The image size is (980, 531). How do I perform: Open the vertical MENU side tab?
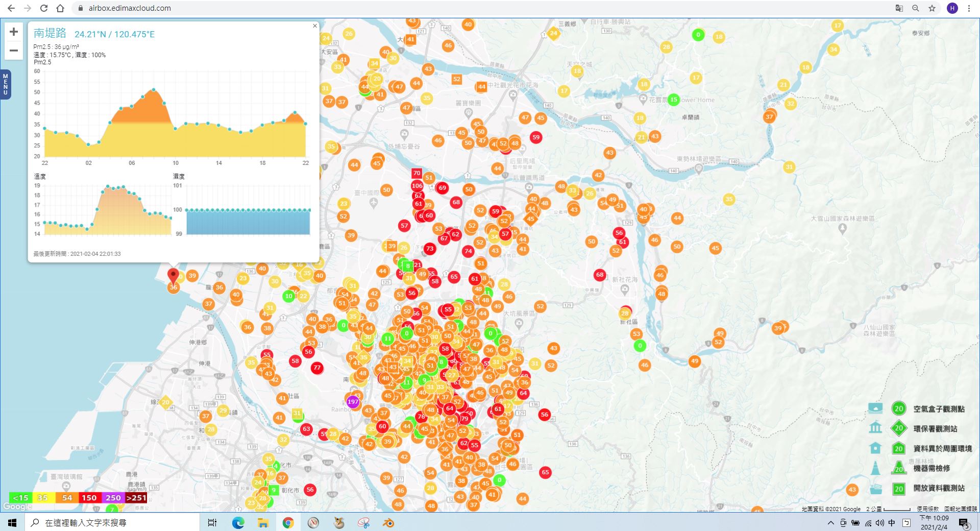5,84
